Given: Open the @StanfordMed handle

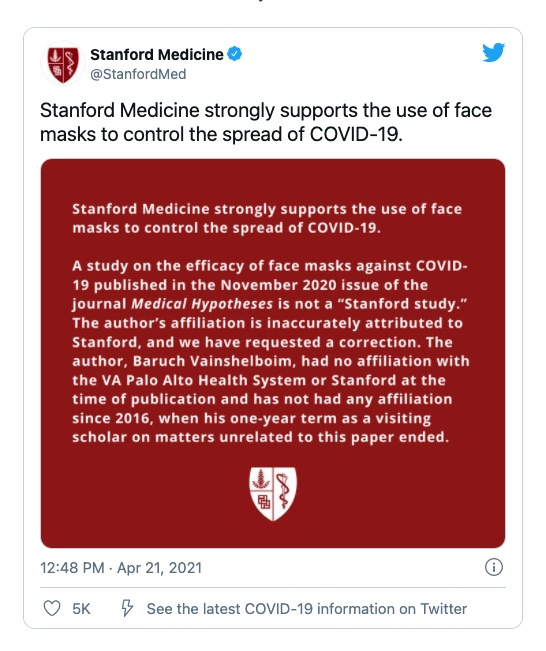Looking at the screenshot, I should point(138,74).
